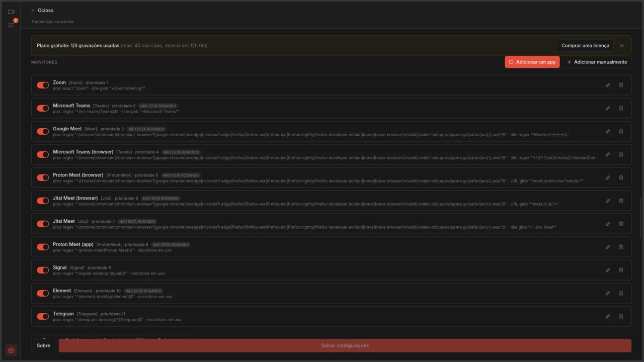Open the 'Sobre' page
644x362 pixels.
(x=43, y=346)
